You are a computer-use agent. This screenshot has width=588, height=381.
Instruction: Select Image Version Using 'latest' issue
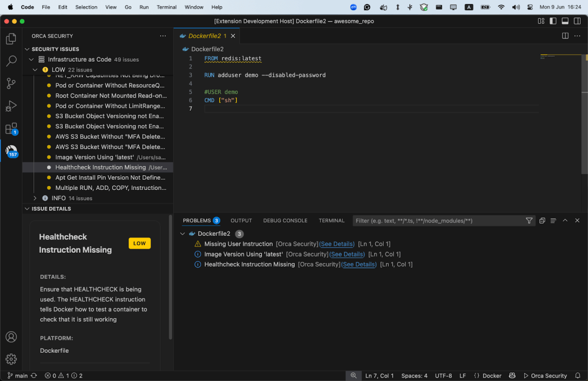97,157
